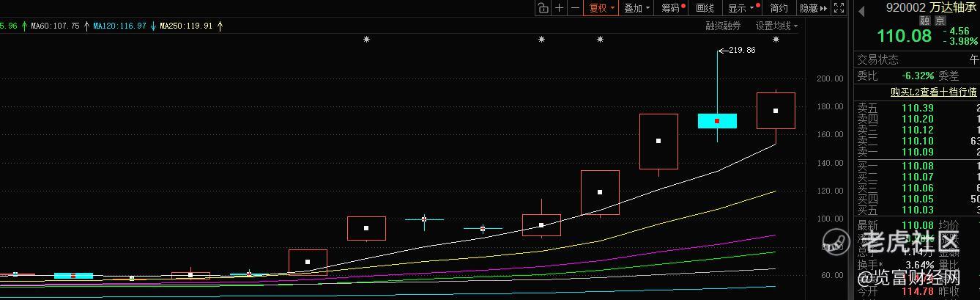Image resolution: width=980 pixels, height=300 pixels.
Task: Click the 京 exchange tag
Action: click(x=940, y=21)
